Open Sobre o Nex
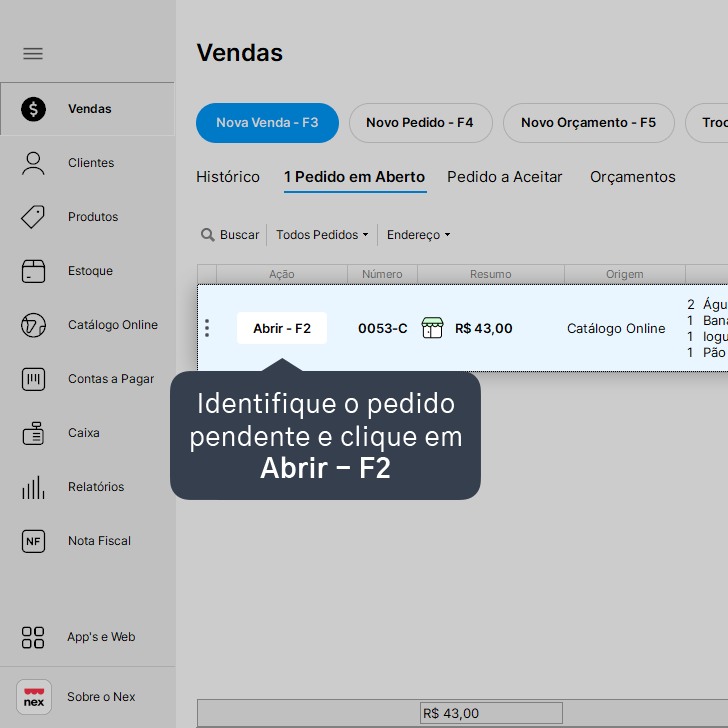 tap(87, 697)
